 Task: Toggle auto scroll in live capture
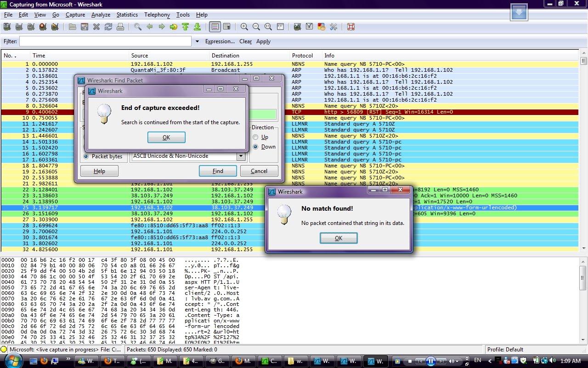click(x=227, y=27)
